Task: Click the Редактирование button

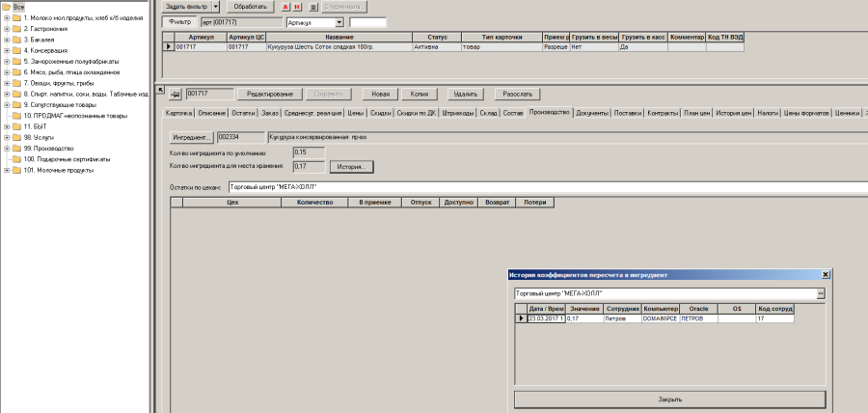Action: (x=270, y=95)
